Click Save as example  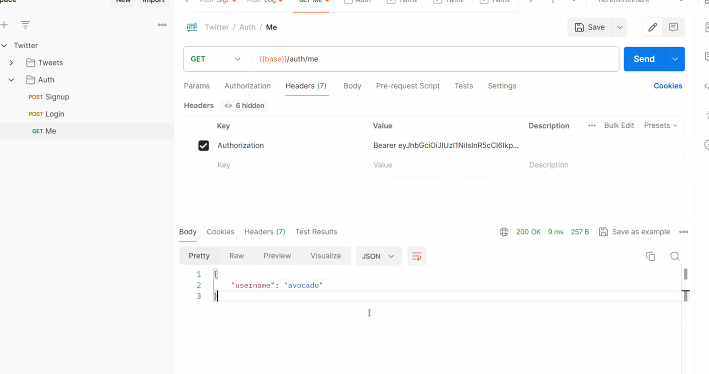pos(634,232)
